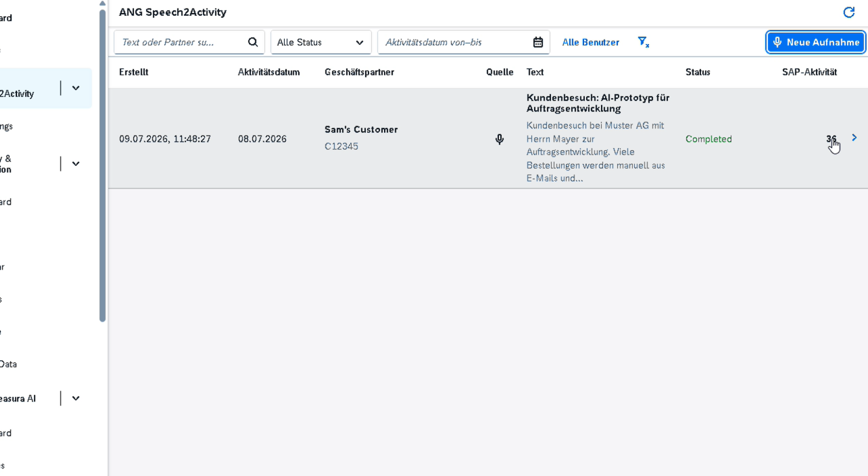Click the search magnifier icon
This screenshot has width=868, height=476.
[253, 42]
